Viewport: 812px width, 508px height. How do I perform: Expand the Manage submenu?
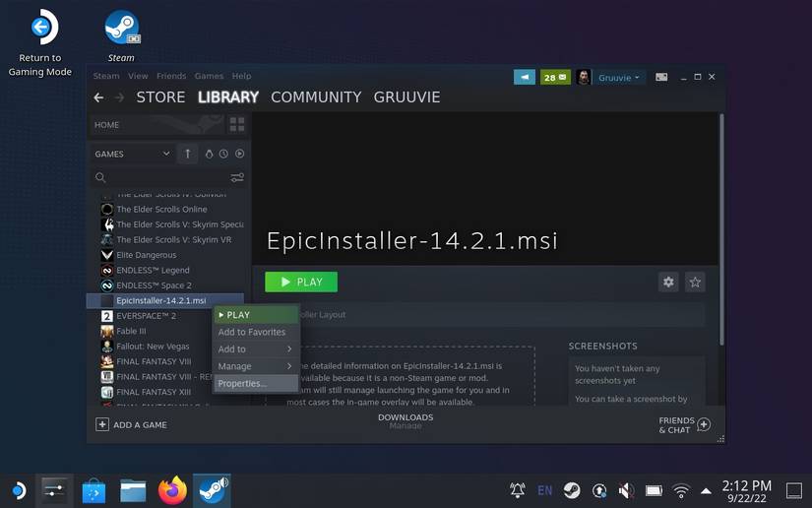click(x=256, y=366)
